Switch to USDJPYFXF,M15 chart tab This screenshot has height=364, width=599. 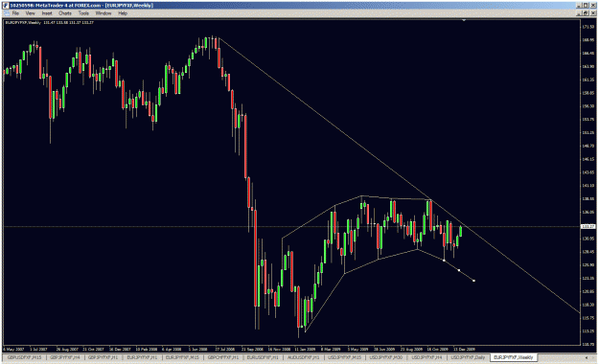[x=345, y=357]
